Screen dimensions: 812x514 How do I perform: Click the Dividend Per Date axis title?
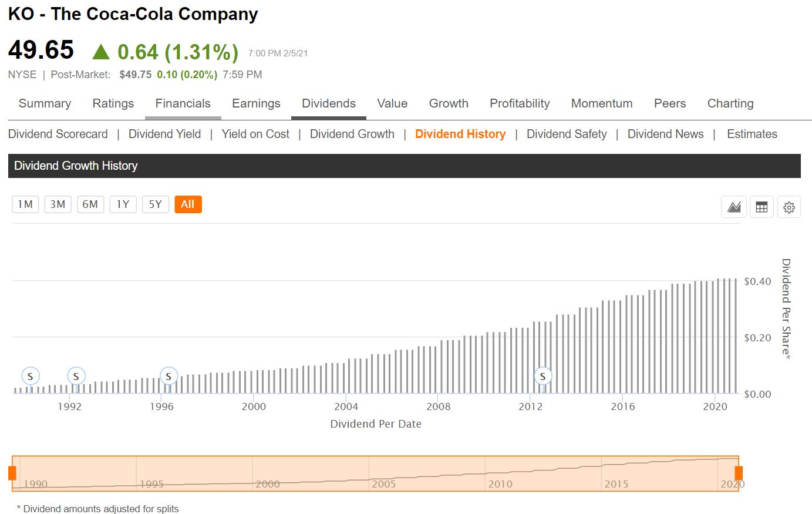[x=376, y=424]
